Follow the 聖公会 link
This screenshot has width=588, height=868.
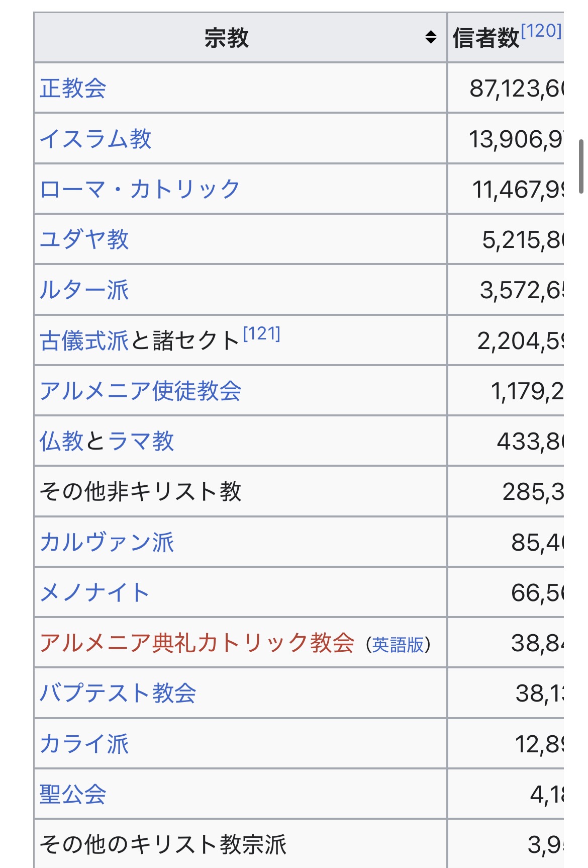(73, 794)
